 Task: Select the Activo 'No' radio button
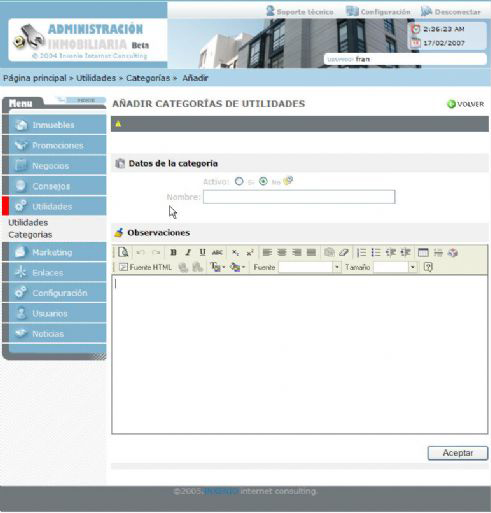(263, 181)
